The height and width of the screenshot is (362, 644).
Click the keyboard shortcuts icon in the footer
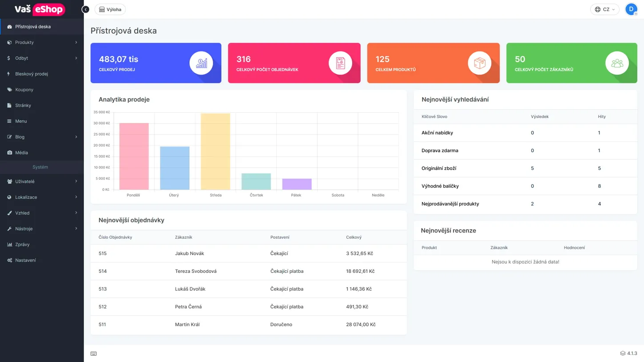click(93, 353)
